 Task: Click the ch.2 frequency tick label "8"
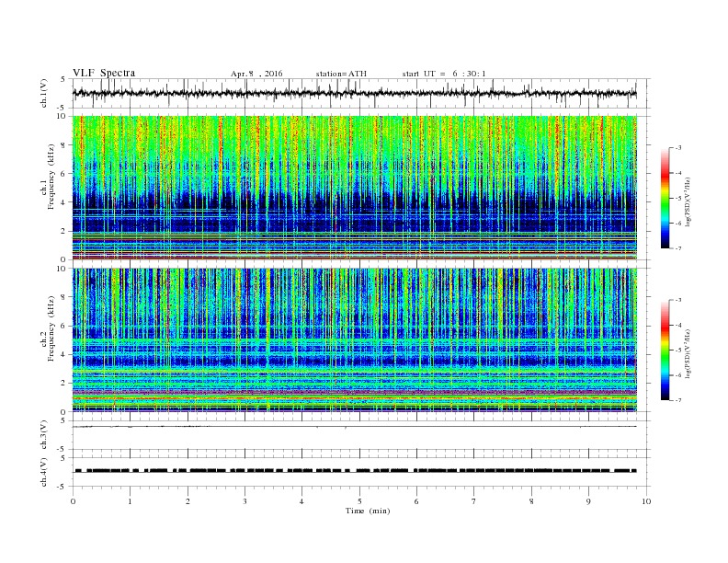(63, 297)
